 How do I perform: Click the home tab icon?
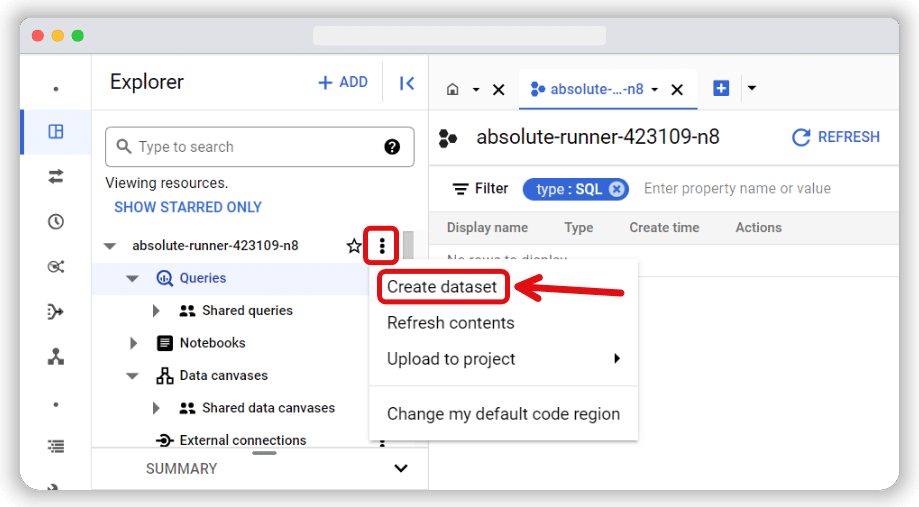click(452, 89)
